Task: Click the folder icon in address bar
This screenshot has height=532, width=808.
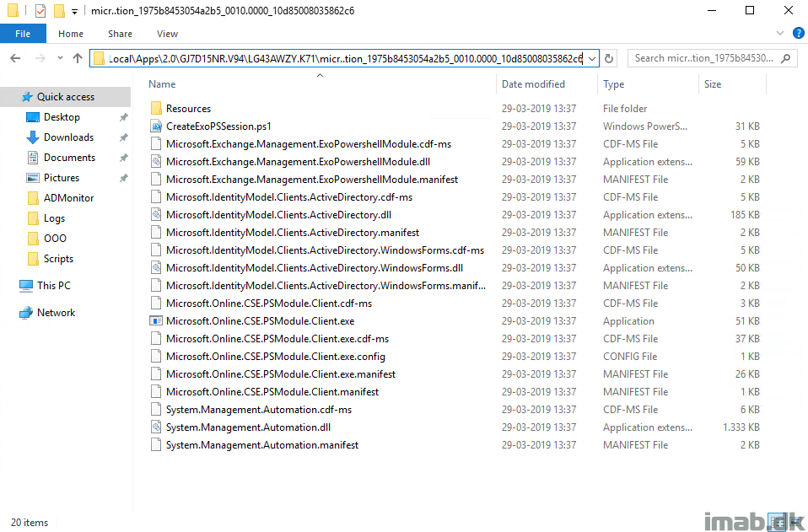Action: point(99,58)
